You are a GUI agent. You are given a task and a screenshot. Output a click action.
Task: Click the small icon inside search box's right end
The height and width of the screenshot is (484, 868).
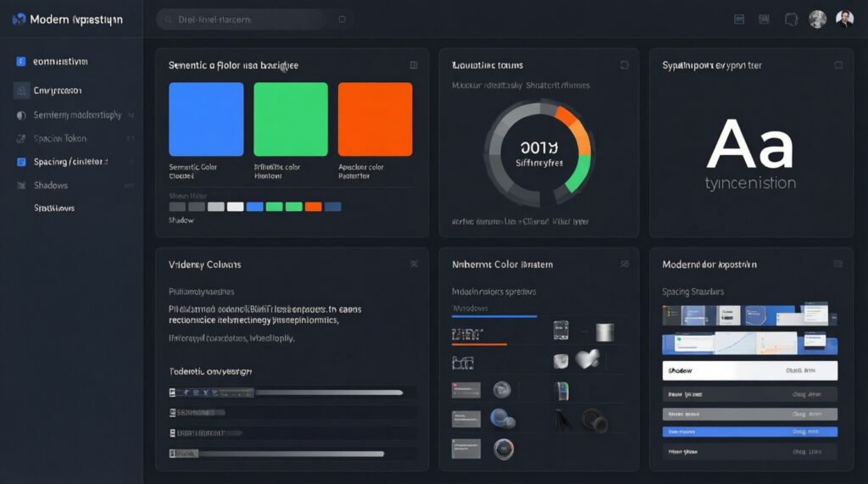click(x=342, y=19)
